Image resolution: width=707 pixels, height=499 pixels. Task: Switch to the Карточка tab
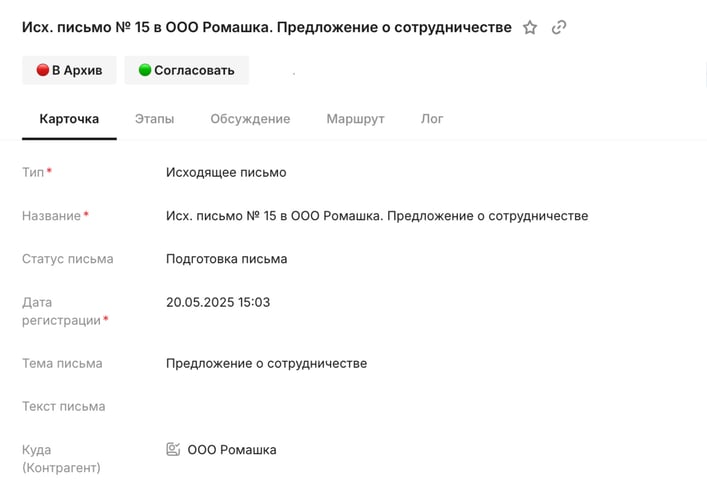[x=69, y=119]
